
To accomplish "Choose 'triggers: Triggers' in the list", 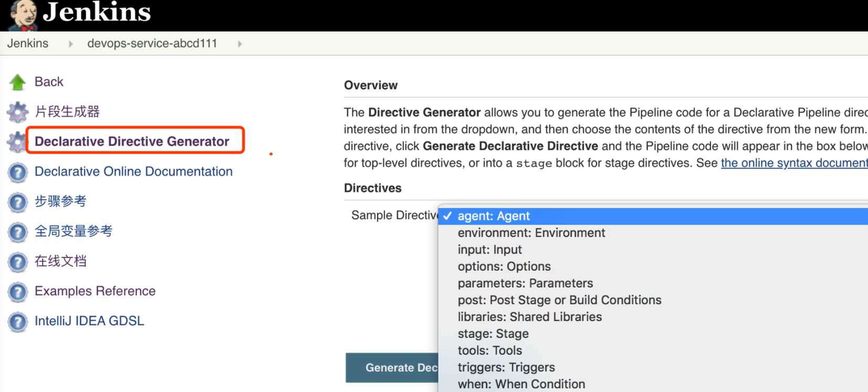I will (x=653, y=367).
